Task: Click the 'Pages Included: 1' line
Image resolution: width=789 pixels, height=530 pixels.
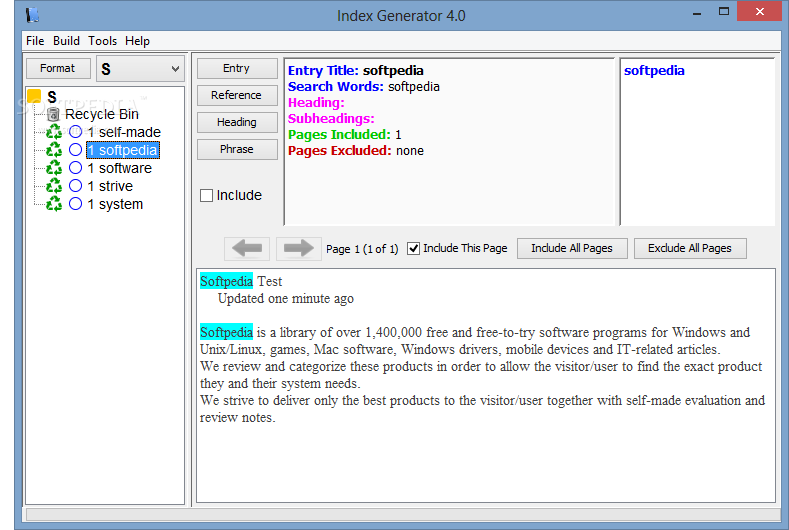Action: [x=345, y=135]
